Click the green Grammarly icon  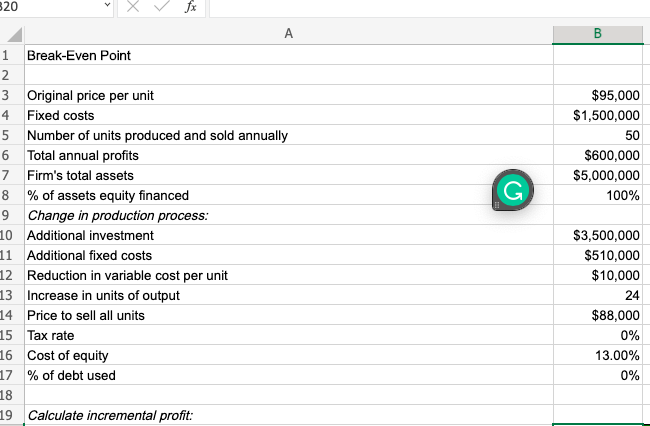tap(512, 190)
